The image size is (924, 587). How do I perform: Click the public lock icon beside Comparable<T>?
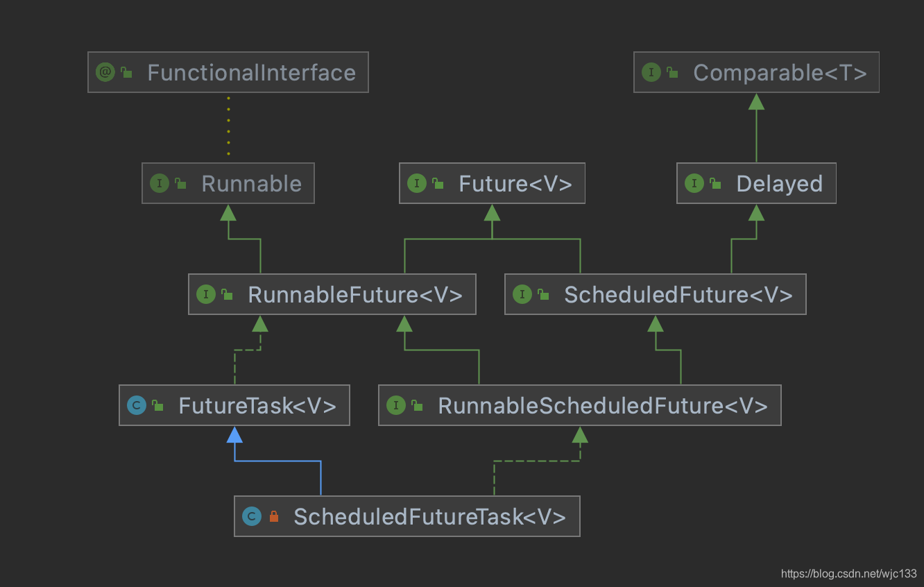pos(672,71)
